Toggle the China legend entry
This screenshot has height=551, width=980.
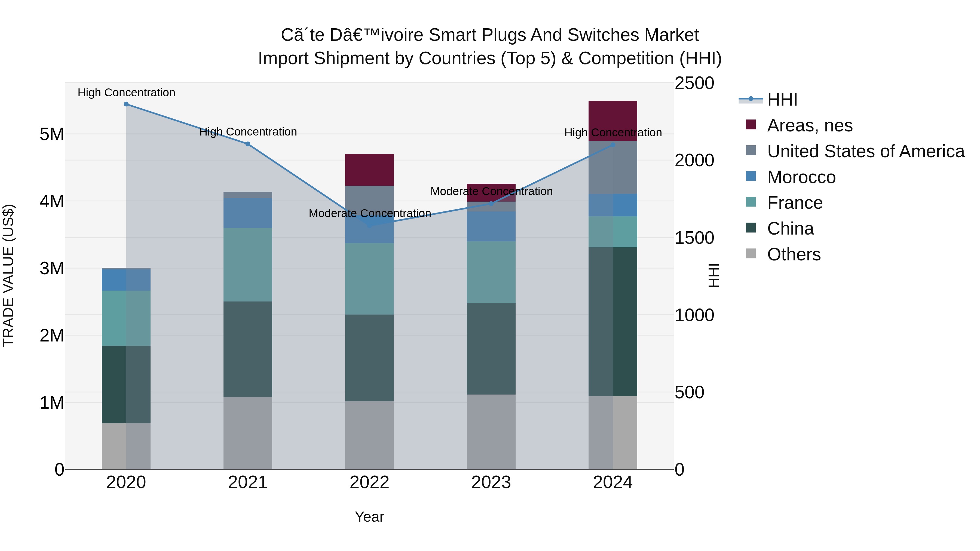780,229
